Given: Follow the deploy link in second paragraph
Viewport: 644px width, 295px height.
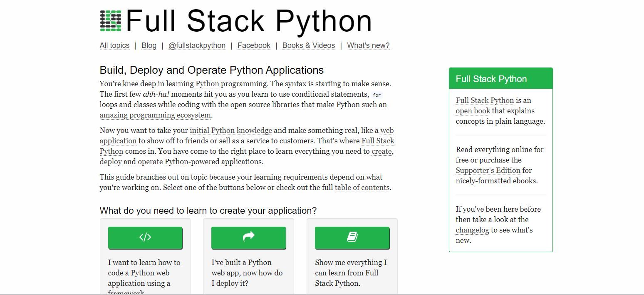Looking at the screenshot, I should coord(111,162).
